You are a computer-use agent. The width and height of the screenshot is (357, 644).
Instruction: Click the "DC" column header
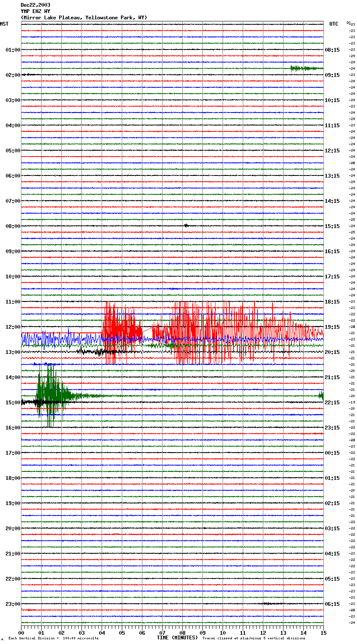click(x=349, y=23)
